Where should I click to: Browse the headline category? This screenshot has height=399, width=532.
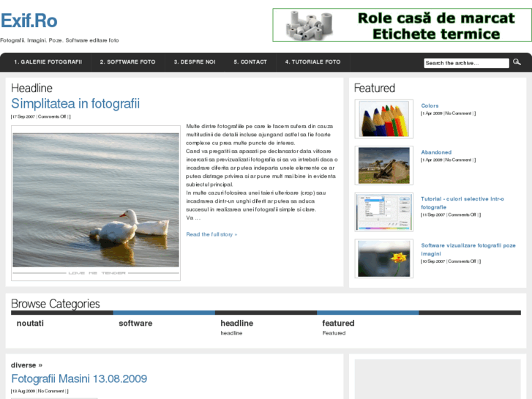pos(237,324)
